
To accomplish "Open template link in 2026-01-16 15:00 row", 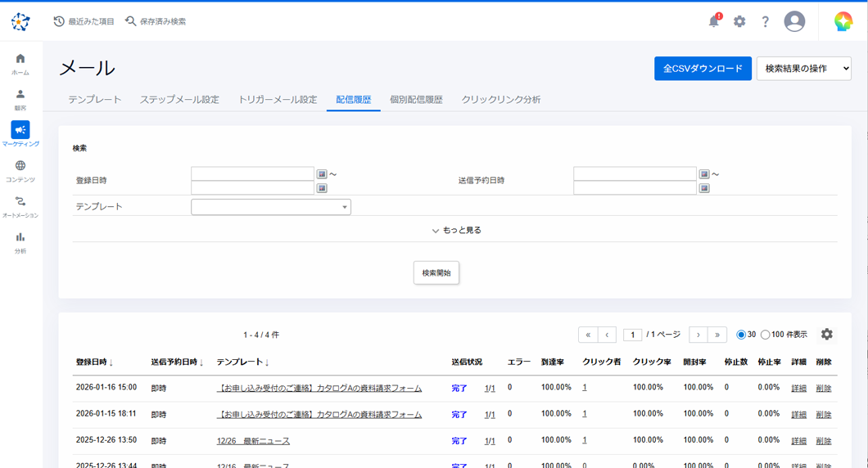I will 319,389.
